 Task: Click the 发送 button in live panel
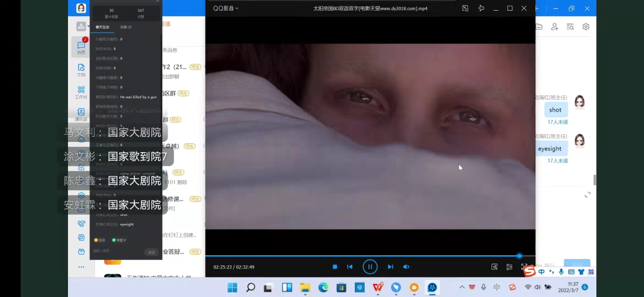[151, 252]
